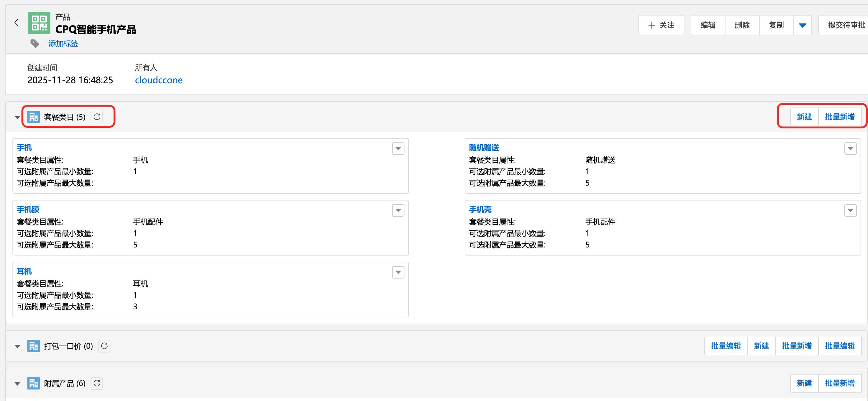Click the green product QR icon
Image resolution: width=868 pixels, height=401 pixels.
tap(39, 23)
